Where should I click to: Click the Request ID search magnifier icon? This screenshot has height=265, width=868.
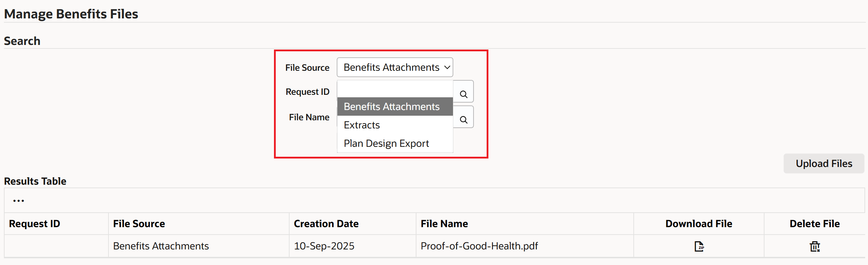[x=464, y=94]
